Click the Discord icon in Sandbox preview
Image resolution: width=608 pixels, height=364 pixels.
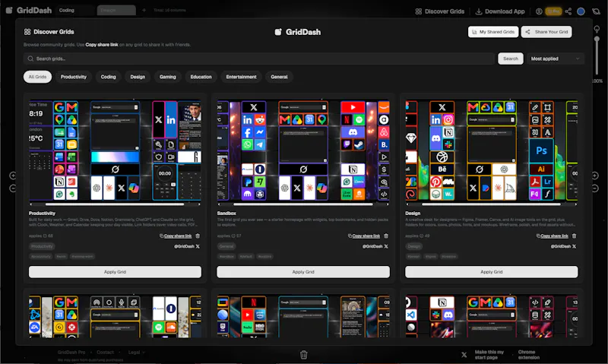click(353, 132)
